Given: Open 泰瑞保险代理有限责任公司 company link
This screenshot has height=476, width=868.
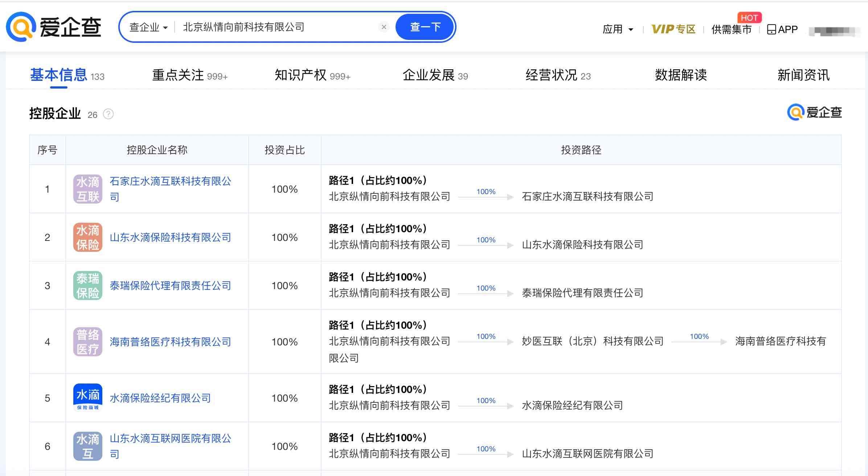Looking at the screenshot, I should (171, 286).
